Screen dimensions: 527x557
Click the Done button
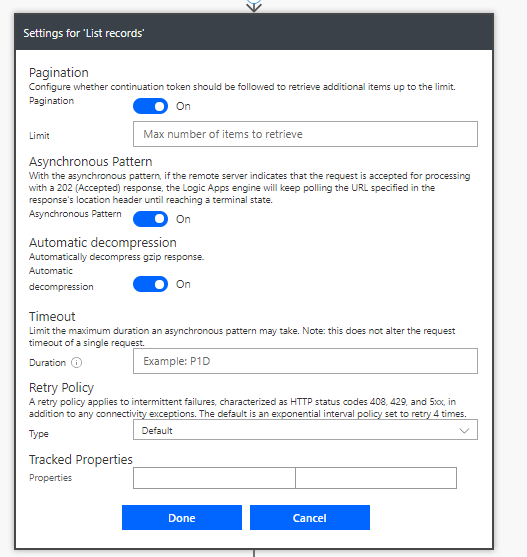click(182, 518)
